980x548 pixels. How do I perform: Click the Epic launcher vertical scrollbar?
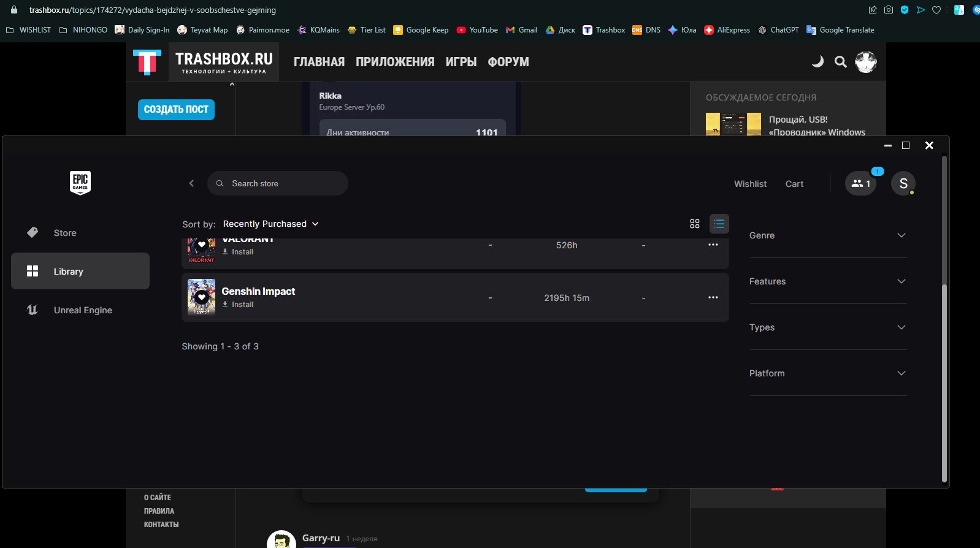[944, 383]
